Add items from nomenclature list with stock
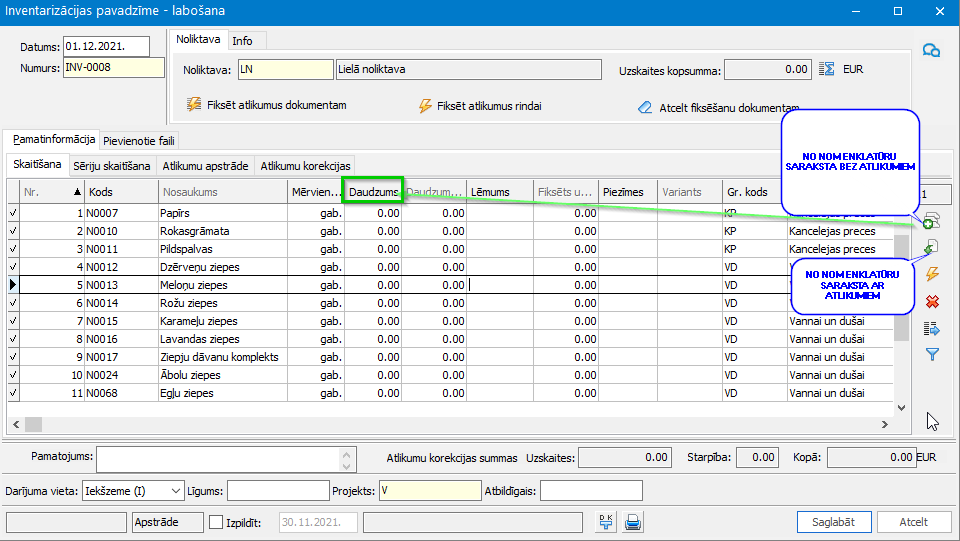Image resolution: width=960 pixels, height=541 pixels. click(x=930, y=247)
